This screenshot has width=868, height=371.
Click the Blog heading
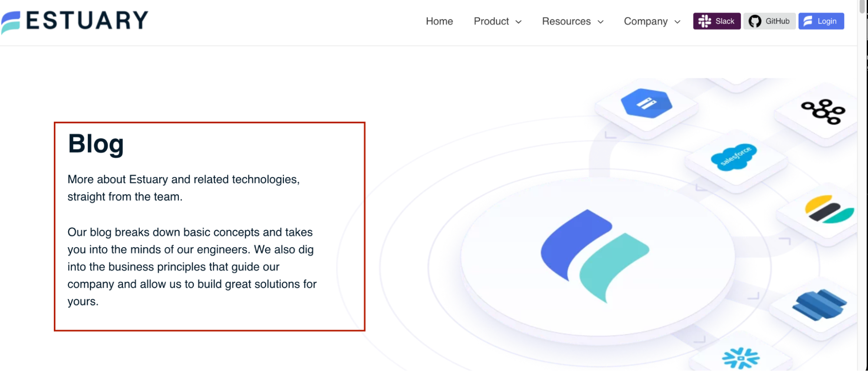(x=96, y=144)
